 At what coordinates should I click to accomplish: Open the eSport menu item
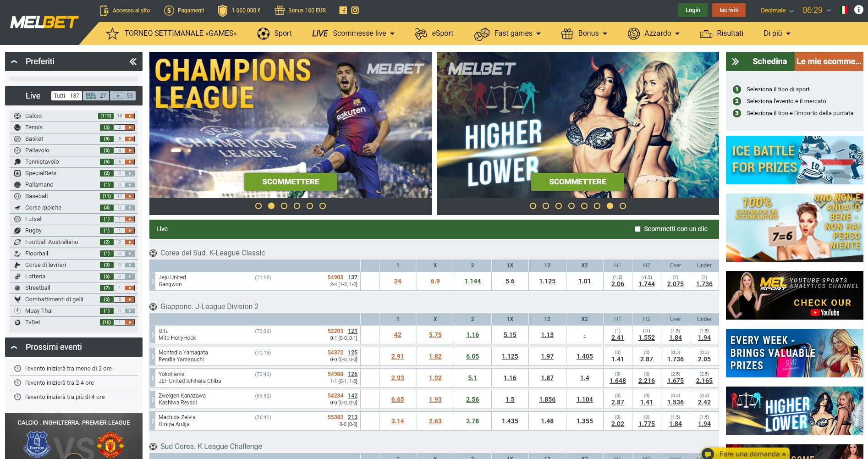(x=434, y=33)
